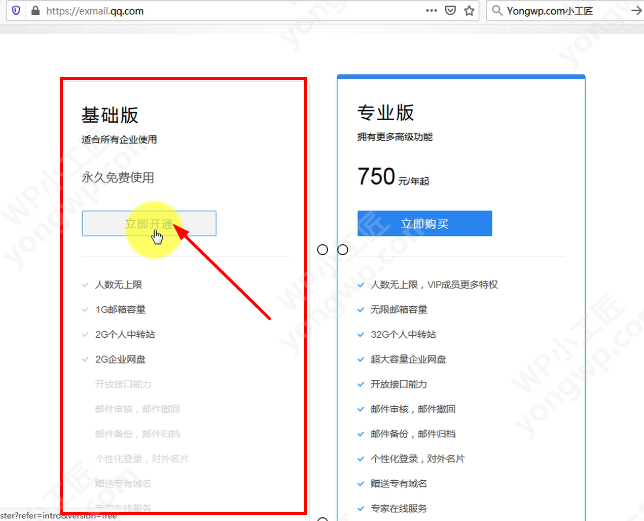Save page with the Pocket icon
644x521 pixels.
[x=451, y=11]
